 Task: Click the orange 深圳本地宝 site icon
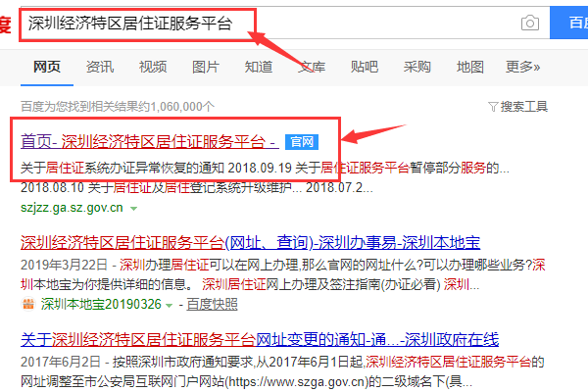[x=28, y=304]
